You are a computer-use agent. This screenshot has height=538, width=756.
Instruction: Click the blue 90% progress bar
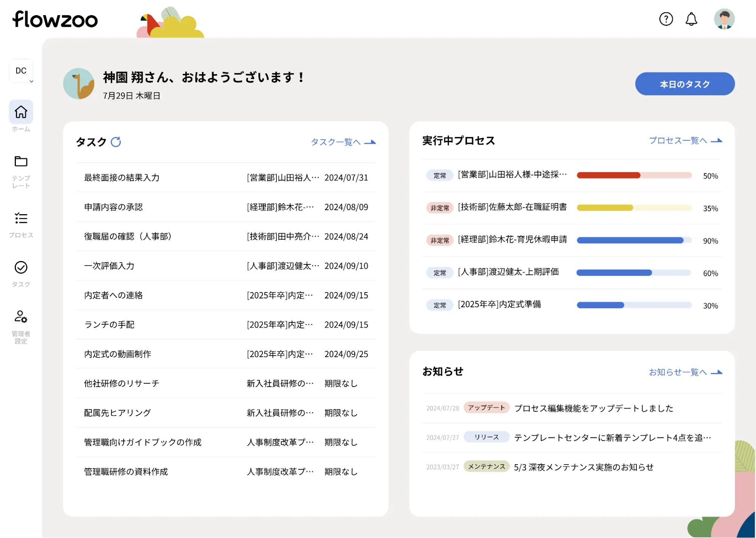point(634,240)
